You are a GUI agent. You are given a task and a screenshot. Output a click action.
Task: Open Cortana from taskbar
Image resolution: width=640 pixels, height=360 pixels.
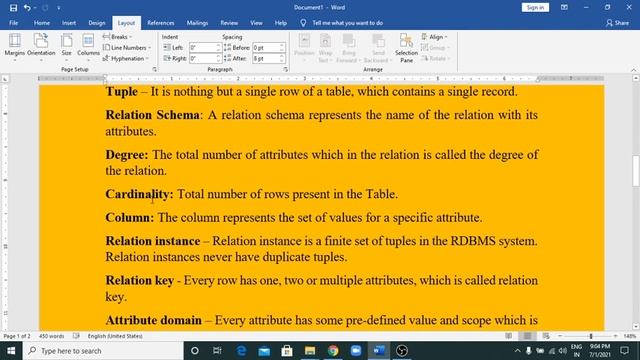(195, 351)
